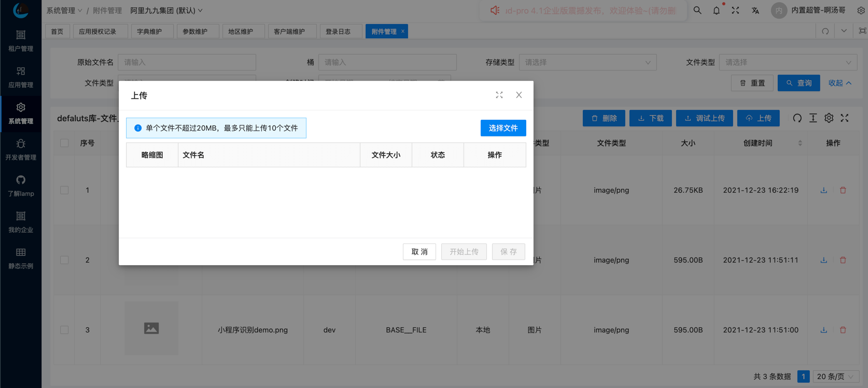Click the 选择文件 button
This screenshot has height=388, width=868.
[503, 128]
